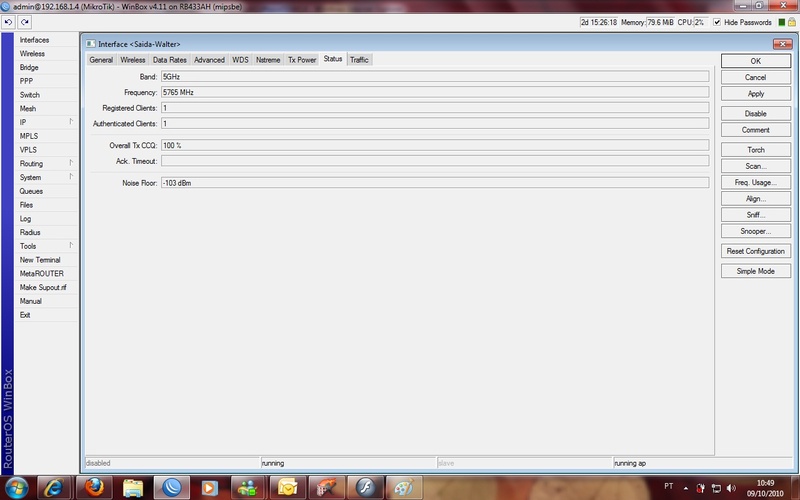Toggle the Hide Passwords checkbox
The height and width of the screenshot is (500, 800).
717,22
